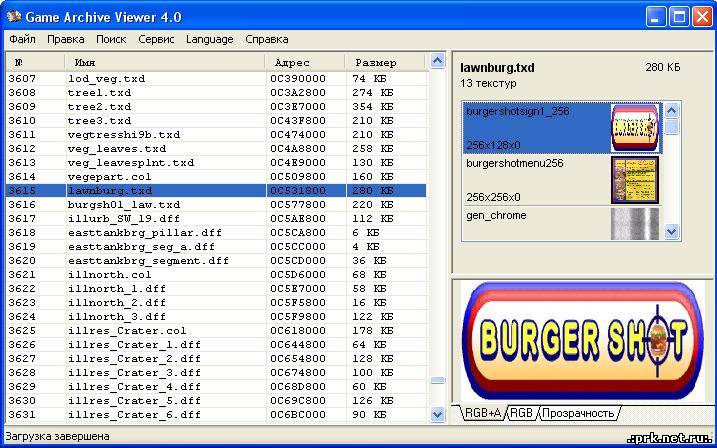717x448 pixels.
Task: Select file easttankbrg_seg_a.dff
Action: [141, 247]
